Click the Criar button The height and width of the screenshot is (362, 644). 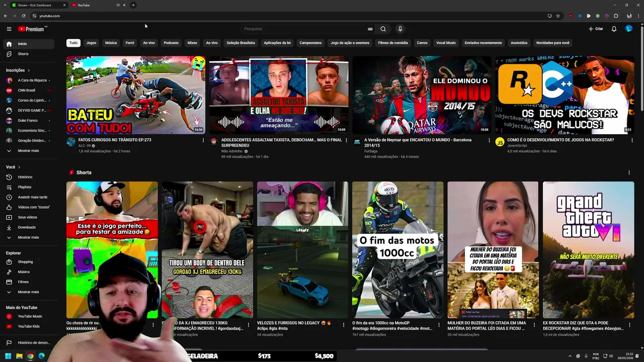(596, 29)
